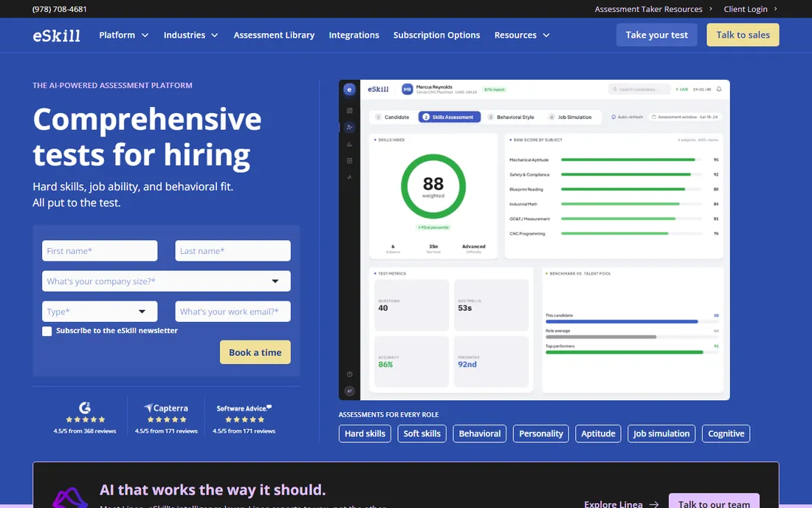Click the eSkill logo in the navigation bar
Image resolution: width=812 pixels, height=508 pixels.
[x=56, y=35]
